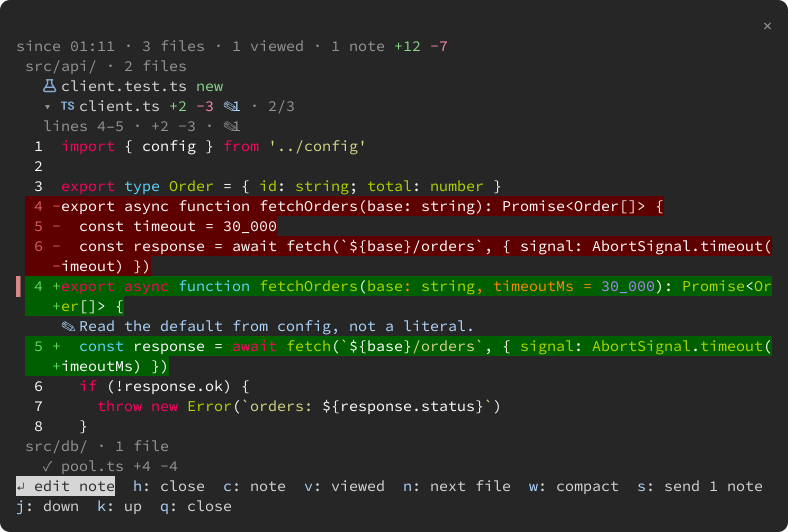Viewport: 788px width, 532px height.
Task: Click 'v: viewed' to mark file viewed
Action: pyautogui.click(x=344, y=486)
